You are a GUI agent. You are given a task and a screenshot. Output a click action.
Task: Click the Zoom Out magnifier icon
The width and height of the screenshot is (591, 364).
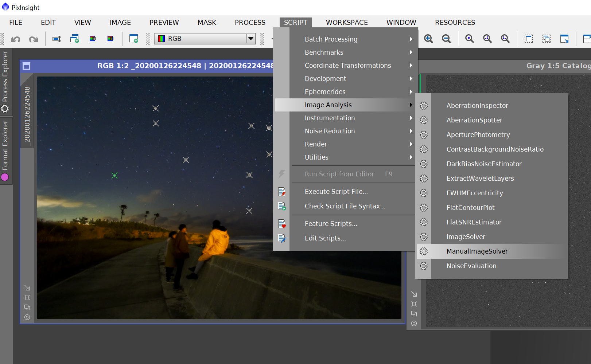point(446,39)
